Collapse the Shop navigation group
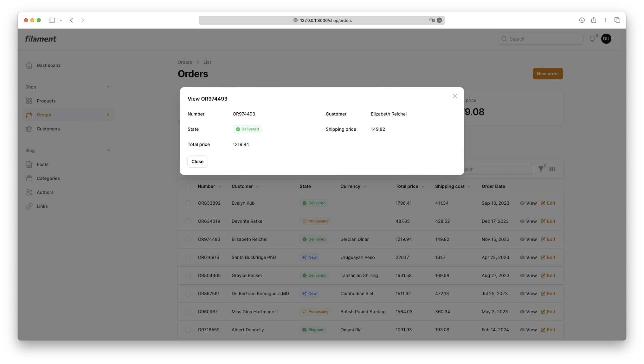Viewport: 644px width, 364px height. pyautogui.click(x=108, y=87)
